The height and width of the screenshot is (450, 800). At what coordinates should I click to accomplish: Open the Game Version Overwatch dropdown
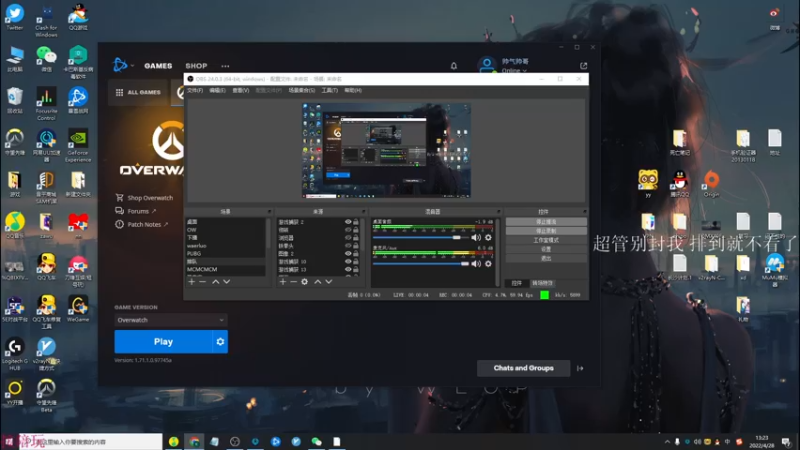click(x=170, y=320)
